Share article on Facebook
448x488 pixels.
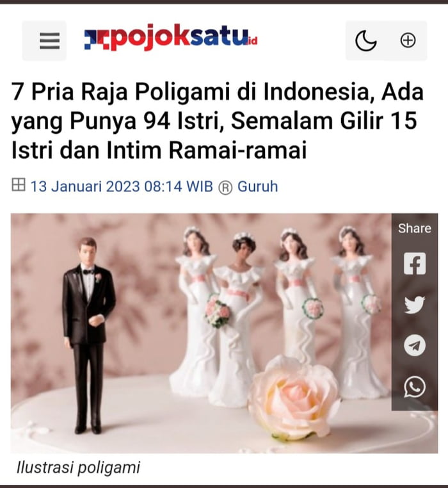(x=415, y=263)
